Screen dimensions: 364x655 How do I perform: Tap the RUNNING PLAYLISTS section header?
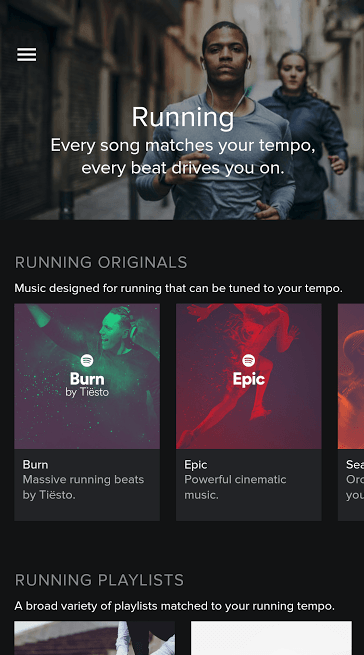coord(99,580)
